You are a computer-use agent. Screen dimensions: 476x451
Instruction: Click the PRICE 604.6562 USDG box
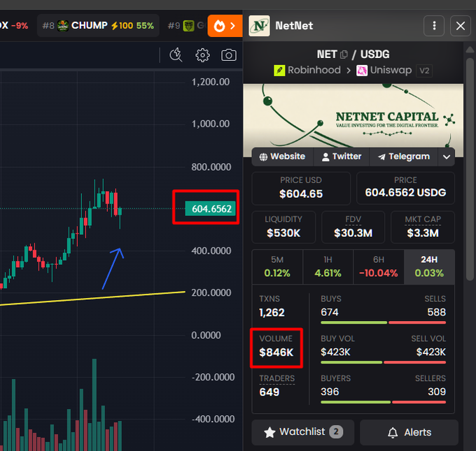pyautogui.click(x=405, y=188)
